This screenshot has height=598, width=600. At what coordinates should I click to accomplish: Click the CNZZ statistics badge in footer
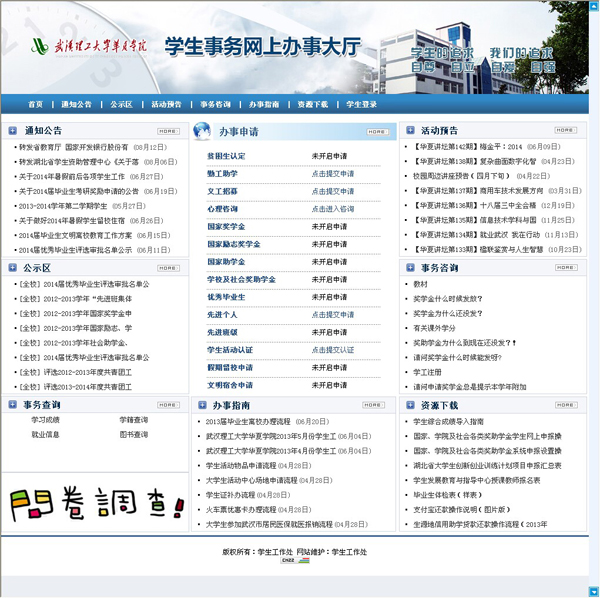point(294,562)
